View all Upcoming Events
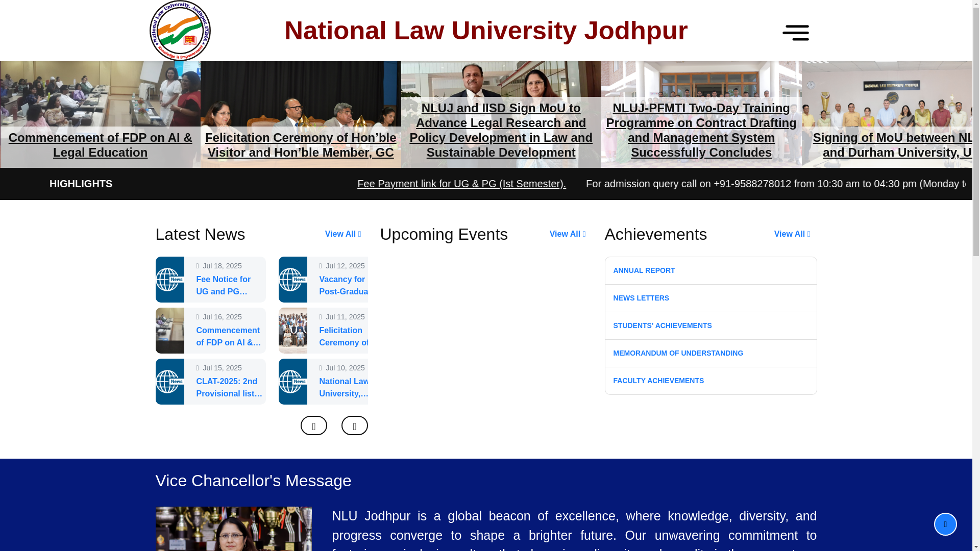980x551 pixels. coord(567,234)
